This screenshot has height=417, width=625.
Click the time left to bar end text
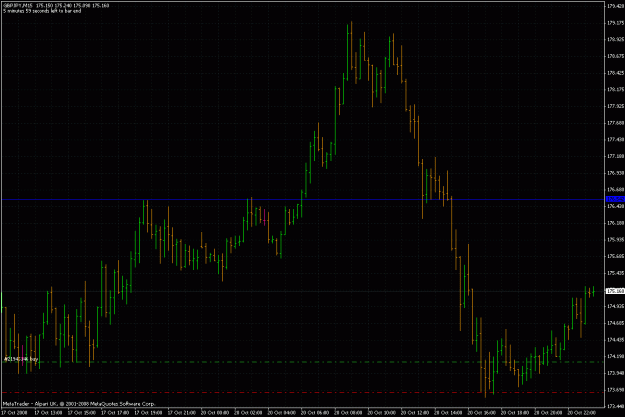(42, 11)
